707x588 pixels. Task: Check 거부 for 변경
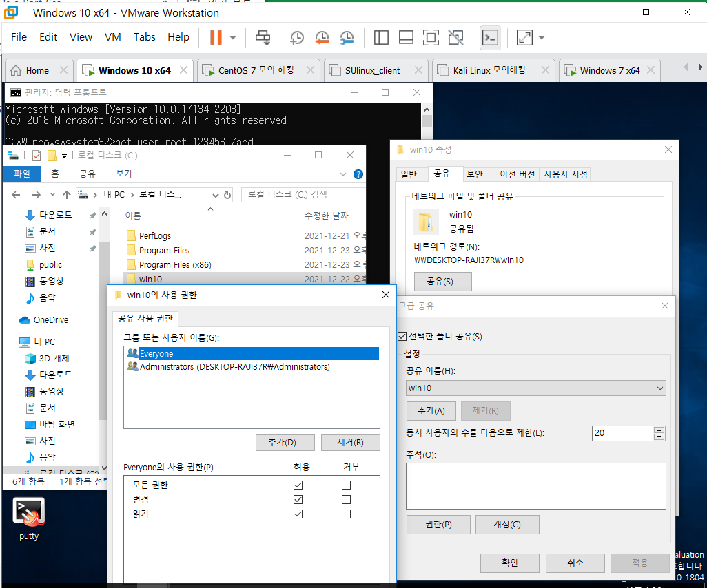[347, 499]
